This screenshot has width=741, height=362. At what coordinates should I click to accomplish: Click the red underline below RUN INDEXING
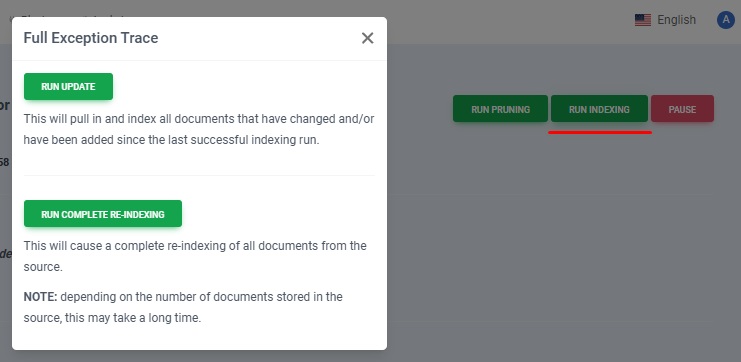point(600,133)
